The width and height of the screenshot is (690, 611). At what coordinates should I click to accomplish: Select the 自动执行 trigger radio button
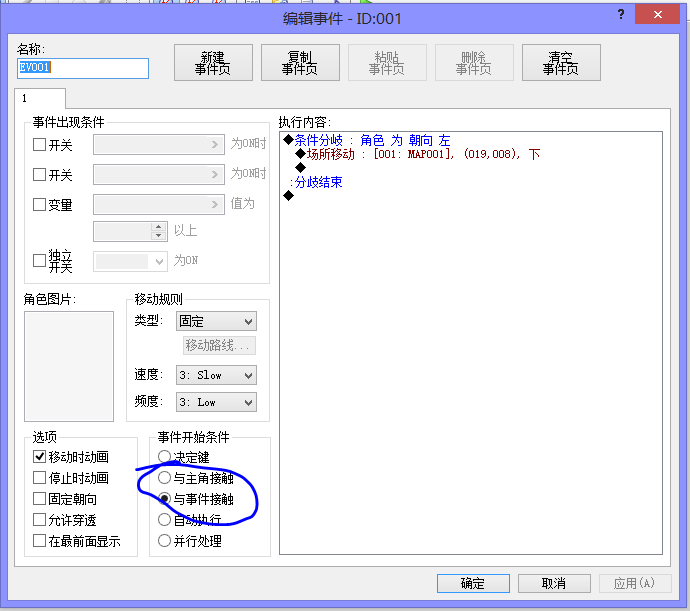click(164, 520)
